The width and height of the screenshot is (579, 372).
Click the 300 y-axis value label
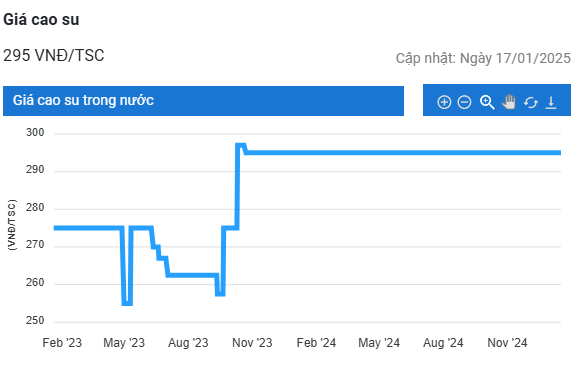(x=35, y=133)
